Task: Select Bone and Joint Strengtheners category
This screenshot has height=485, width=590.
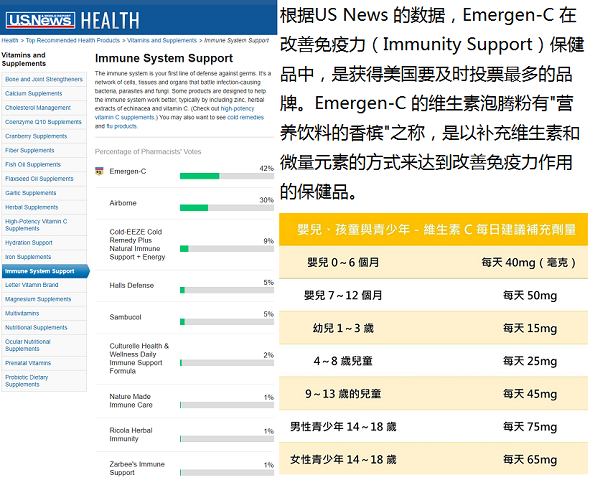Action: pyautogui.click(x=44, y=79)
